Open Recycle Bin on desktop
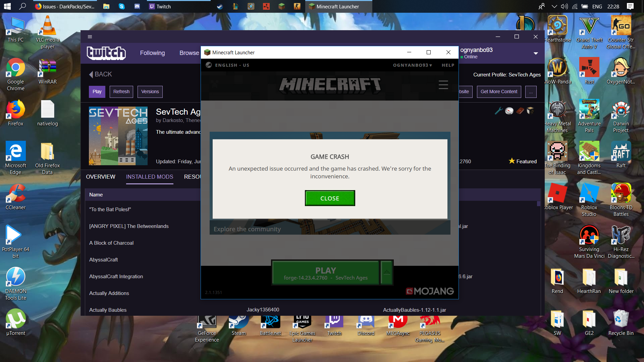Screen dimensions: 644x362 [x=621, y=322]
